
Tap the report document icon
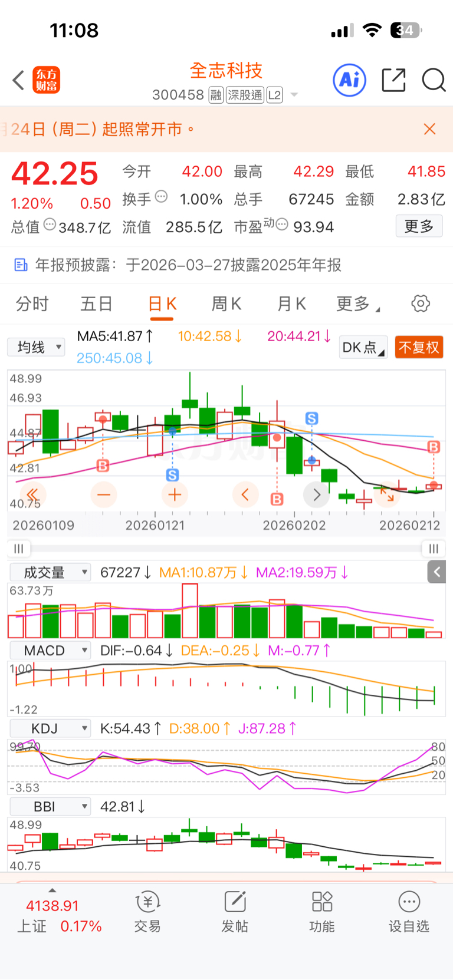coord(21,265)
